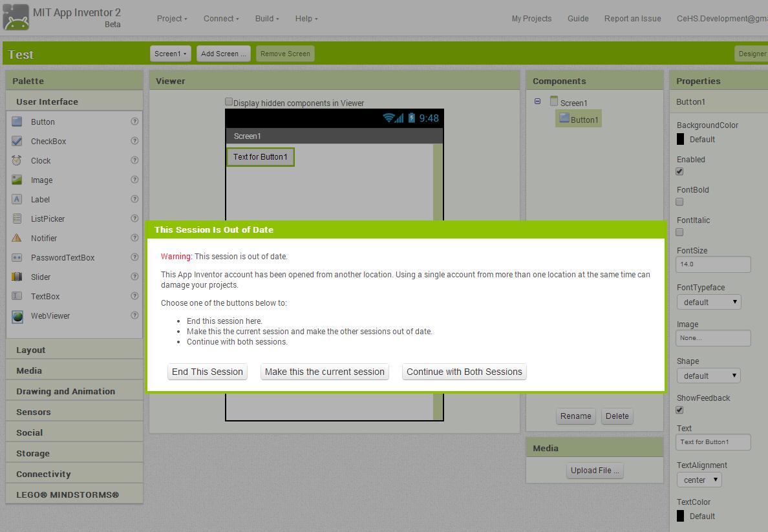Open help for CheckBox component

[134, 140]
